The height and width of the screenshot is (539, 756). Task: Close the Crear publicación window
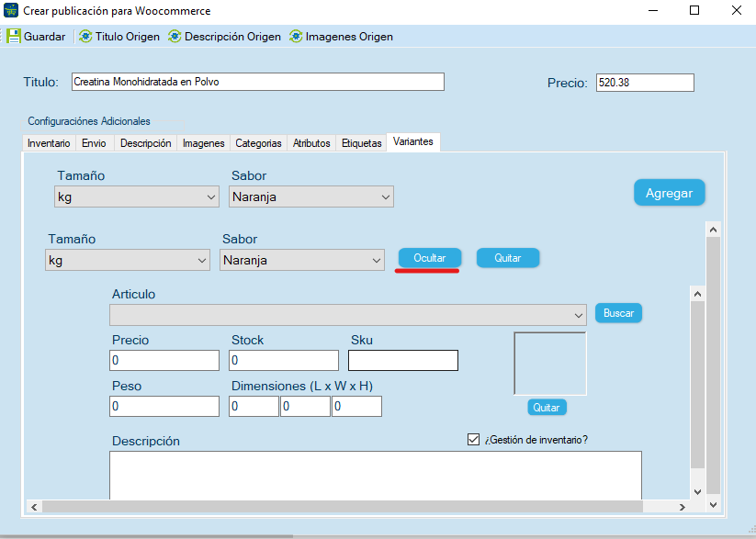tap(736, 10)
